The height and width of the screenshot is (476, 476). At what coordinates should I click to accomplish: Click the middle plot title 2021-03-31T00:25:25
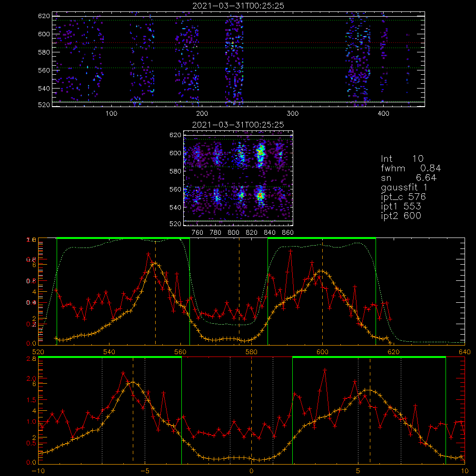click(x=238, y=125)
